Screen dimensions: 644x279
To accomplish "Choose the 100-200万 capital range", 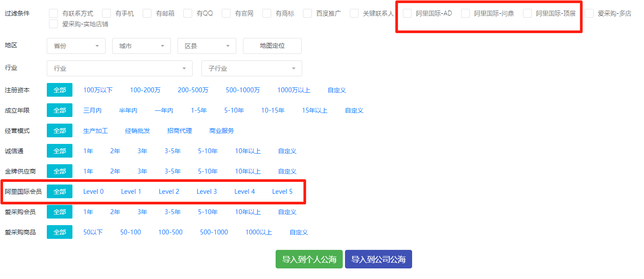I will click(x=145, y=90).
